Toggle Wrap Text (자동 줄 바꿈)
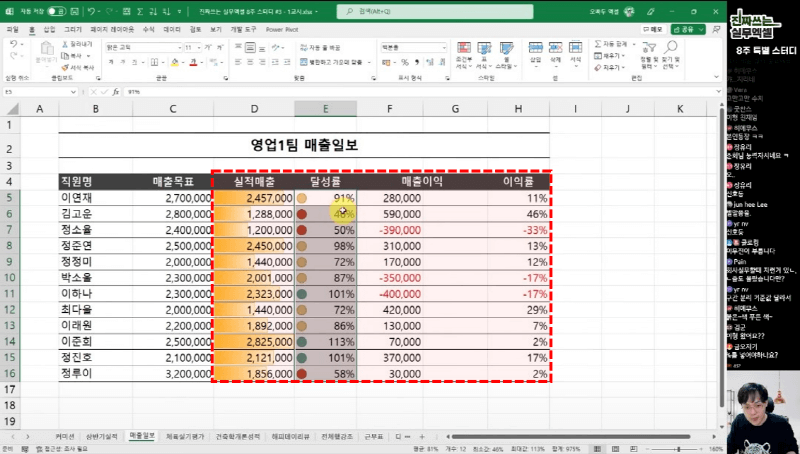This screenshot has height=454, width=800. tap(320, 47)
